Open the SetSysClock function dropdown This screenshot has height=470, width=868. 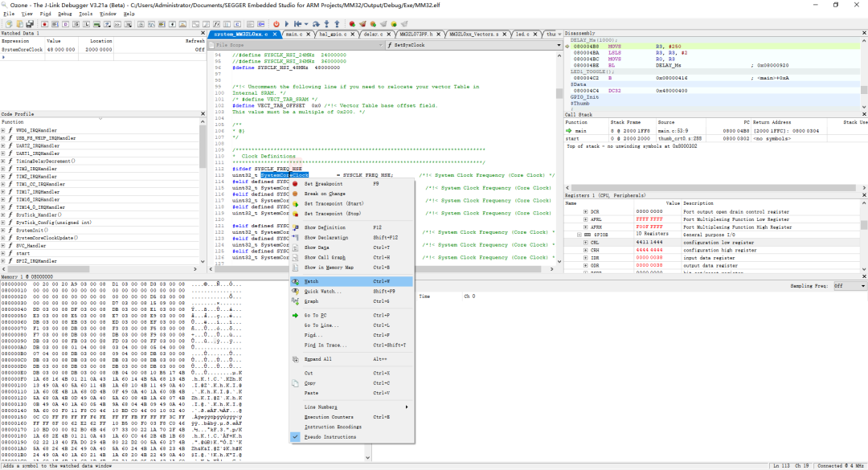click(x=474, y=45)
